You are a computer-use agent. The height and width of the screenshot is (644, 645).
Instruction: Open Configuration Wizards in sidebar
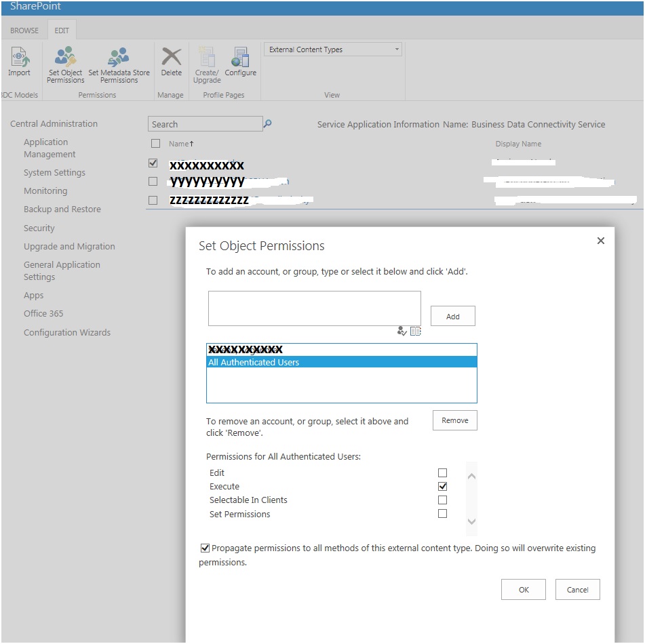coord(67,332)
